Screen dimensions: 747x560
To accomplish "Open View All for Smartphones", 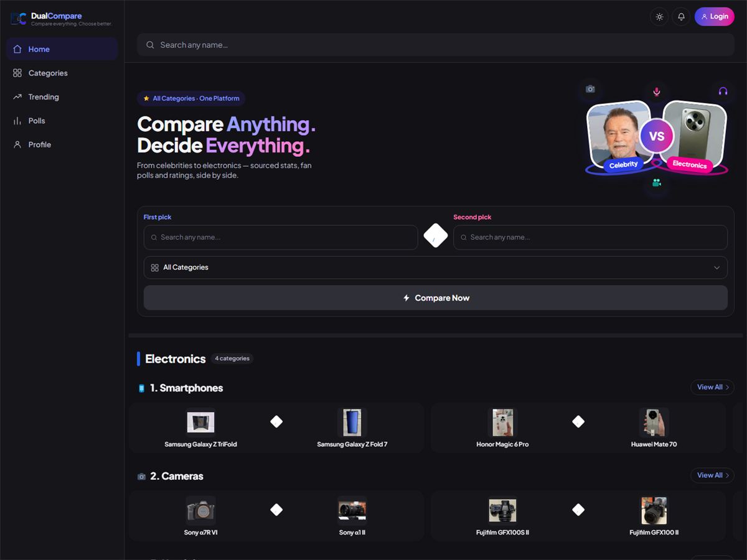I will click(x=712, y=387).
